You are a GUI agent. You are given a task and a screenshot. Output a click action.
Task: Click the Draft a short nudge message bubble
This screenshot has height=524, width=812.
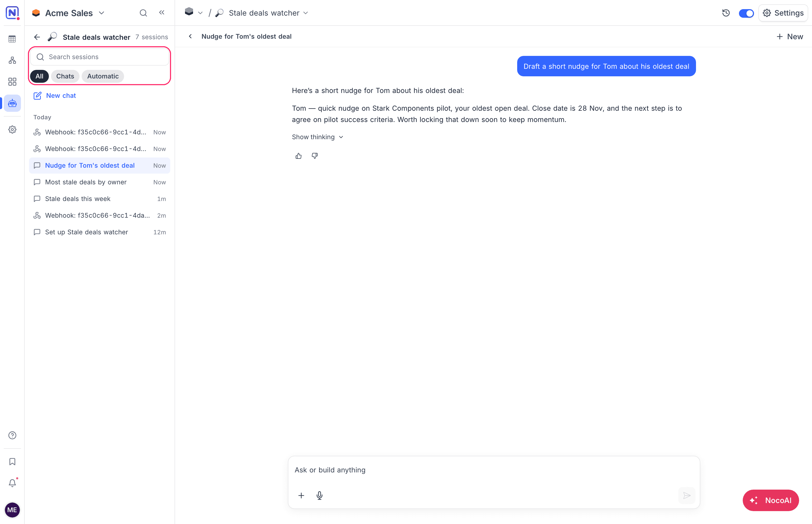(x=606, y=66)
